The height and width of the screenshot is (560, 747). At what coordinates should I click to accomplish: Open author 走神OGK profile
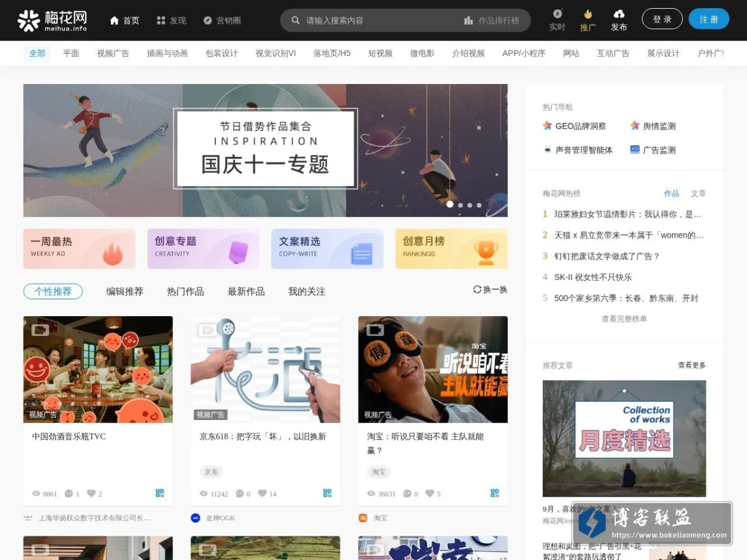click(x=220, y=518)
